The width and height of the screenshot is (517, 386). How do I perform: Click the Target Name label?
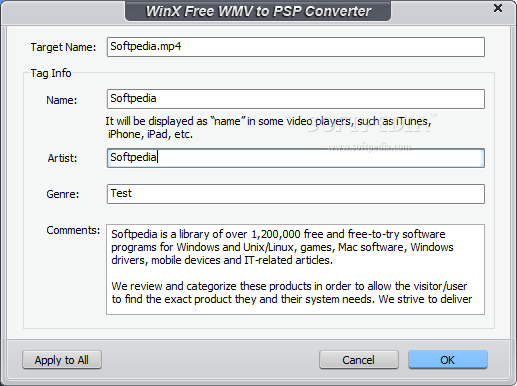click(x=63, y=47)
